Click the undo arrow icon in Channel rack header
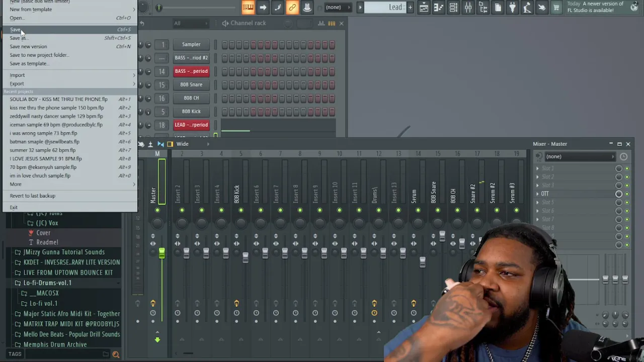The height and width of the screenshot is (362, 644). (142, 23)
